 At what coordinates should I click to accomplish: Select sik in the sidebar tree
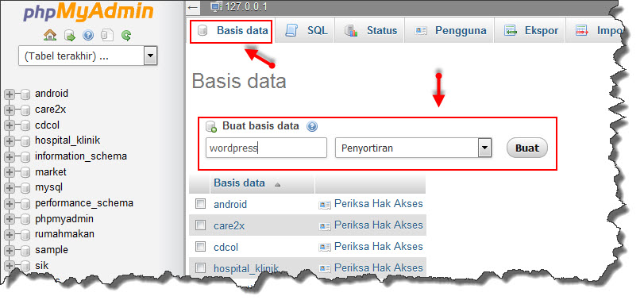41,266
